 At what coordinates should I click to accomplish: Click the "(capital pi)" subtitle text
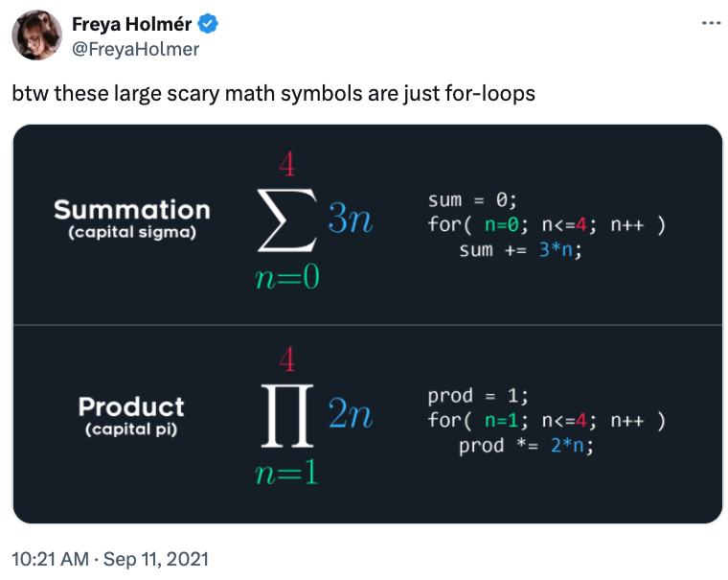pyautogui.click(x=131, y=429)
